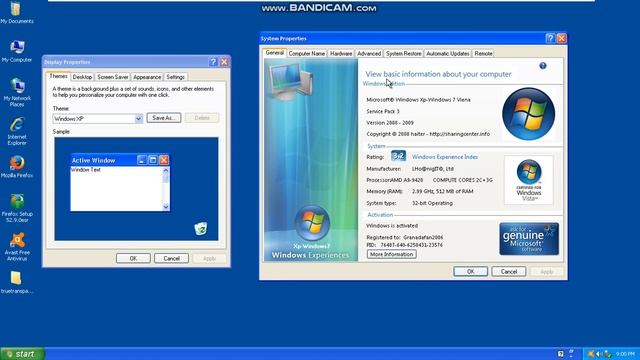This screenshot has height=360, width=640.
Task: Click the 'Service Pack 3' text
Action: pyautogui.click(x=383, y=111)
